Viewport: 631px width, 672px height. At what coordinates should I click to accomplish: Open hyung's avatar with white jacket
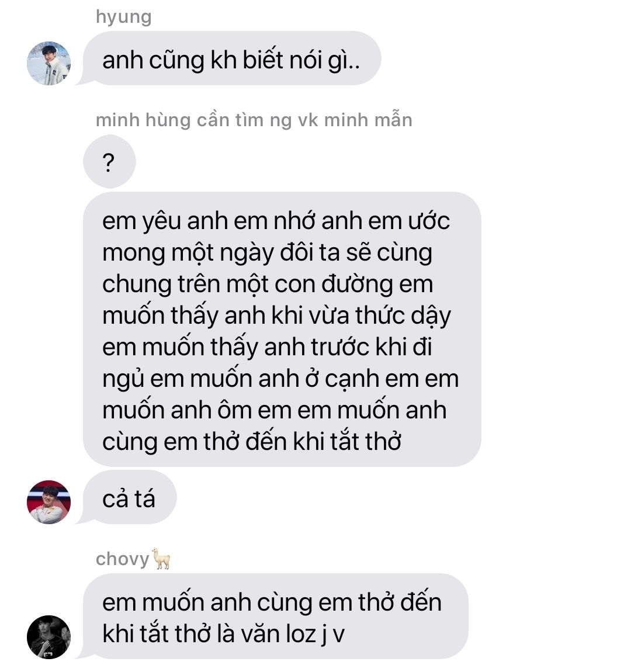[x=49, y=63]
